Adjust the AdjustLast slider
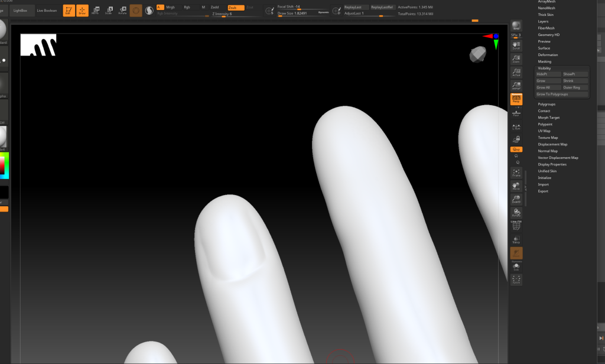The width and height of the screenshot is (605, 364). coord(369,14)
